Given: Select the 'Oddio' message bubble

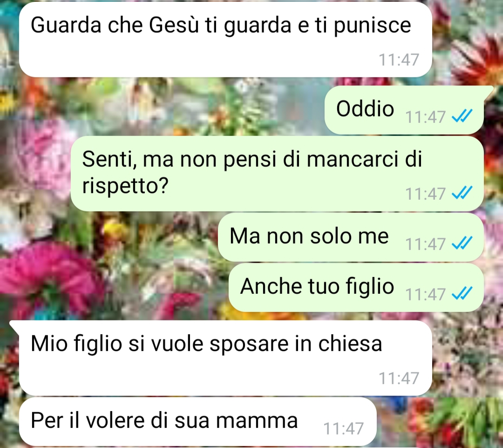Looking at the screenshot, I should coord(404,110).
